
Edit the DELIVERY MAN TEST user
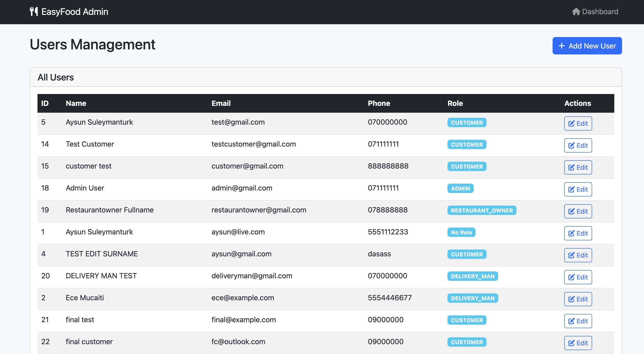click(578, 277)
